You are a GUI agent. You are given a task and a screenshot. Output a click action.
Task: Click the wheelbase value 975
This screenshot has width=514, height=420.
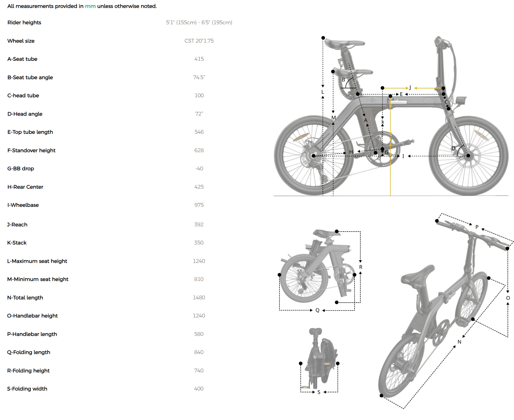point(199,205)
